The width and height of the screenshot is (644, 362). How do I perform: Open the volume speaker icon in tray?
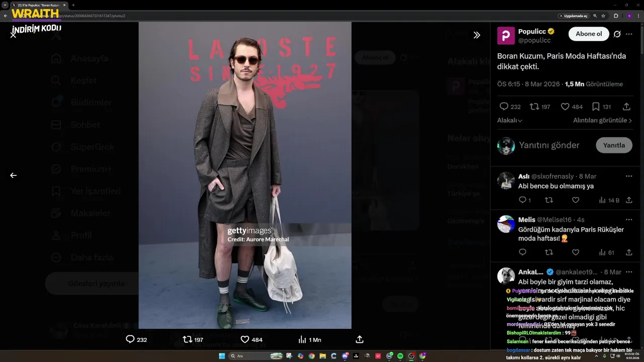click(618, 356)
